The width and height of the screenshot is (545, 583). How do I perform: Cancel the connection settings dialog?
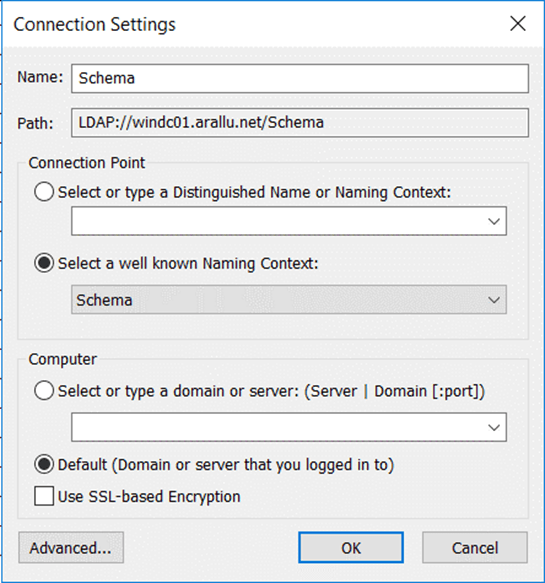475,548
